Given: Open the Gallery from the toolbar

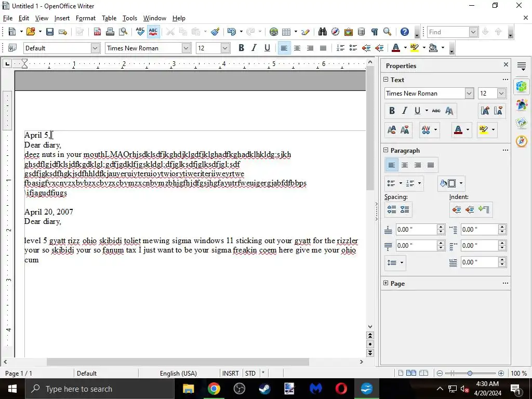Looking at the screenshot, I should click(349, 32).
